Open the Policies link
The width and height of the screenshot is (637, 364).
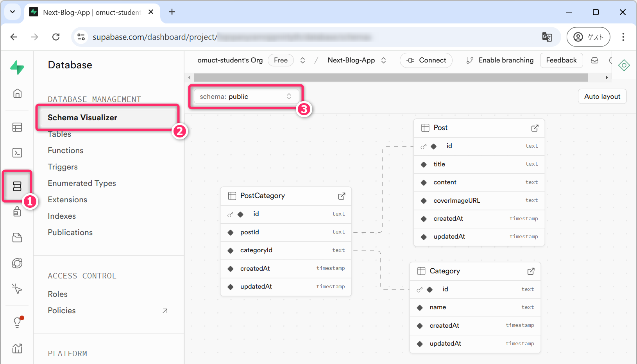(x=62, y=310)
